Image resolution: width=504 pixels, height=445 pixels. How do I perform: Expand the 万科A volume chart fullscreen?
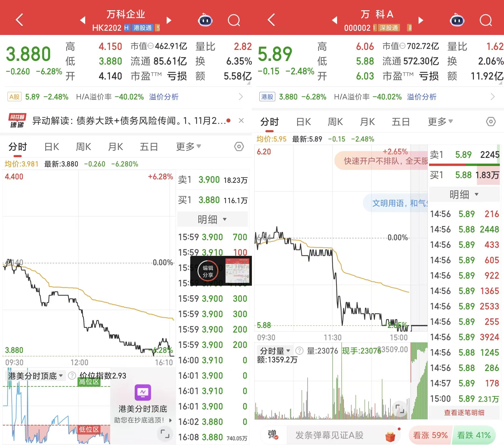coord(400,409)
